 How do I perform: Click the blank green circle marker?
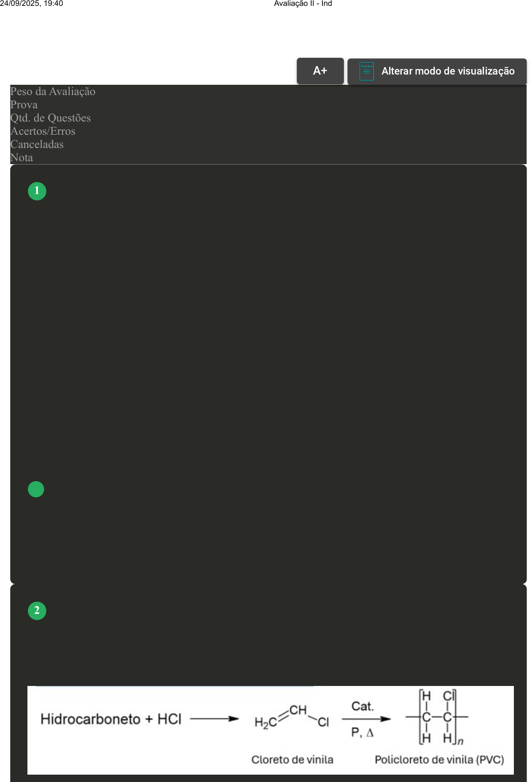[x=36, y=489]
